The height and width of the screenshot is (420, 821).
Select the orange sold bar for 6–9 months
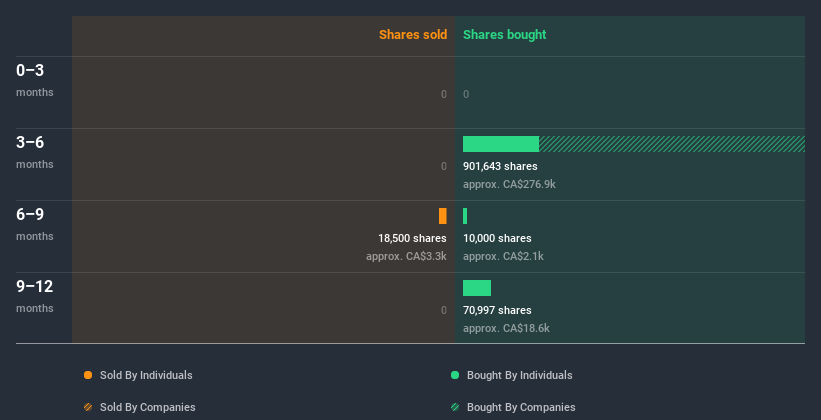click(x=442, y=216)
